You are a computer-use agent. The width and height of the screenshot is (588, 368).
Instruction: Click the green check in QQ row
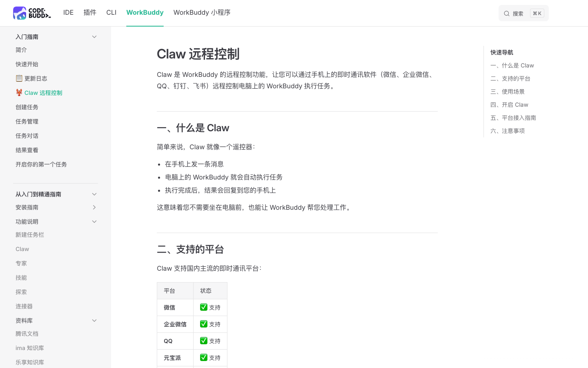click(204, 341)
